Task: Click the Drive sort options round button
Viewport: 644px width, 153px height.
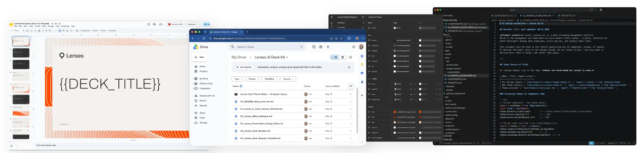Action: click(x=351, y=86)
